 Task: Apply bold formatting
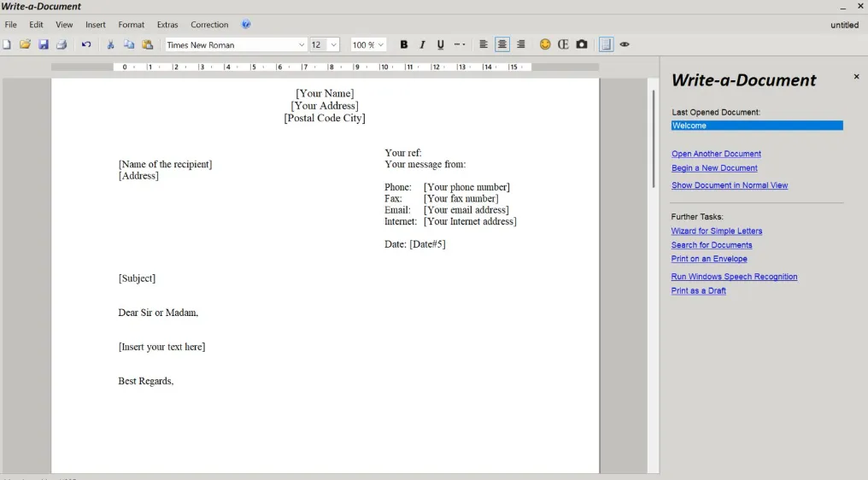403,44
